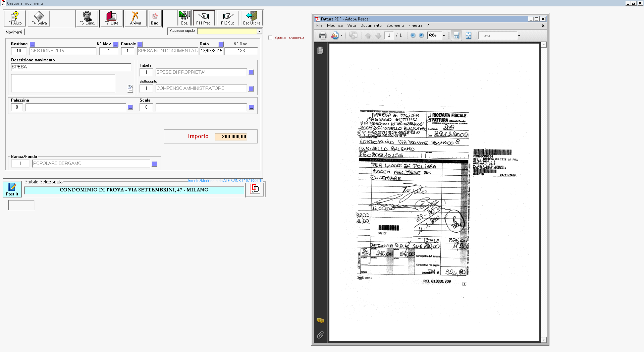
Task: Delete the record with F6 Canc.
Action: (x=87, y=18)
